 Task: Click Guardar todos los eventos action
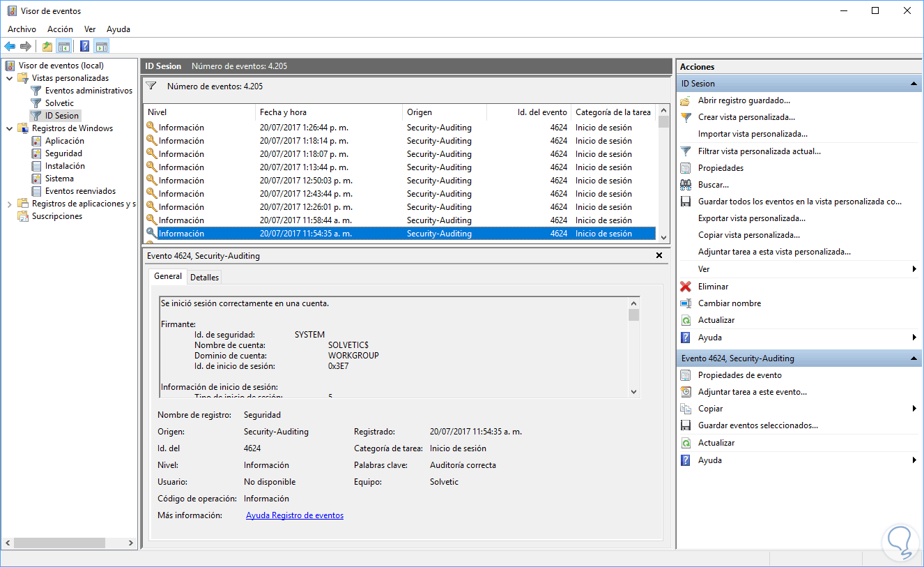800,202
